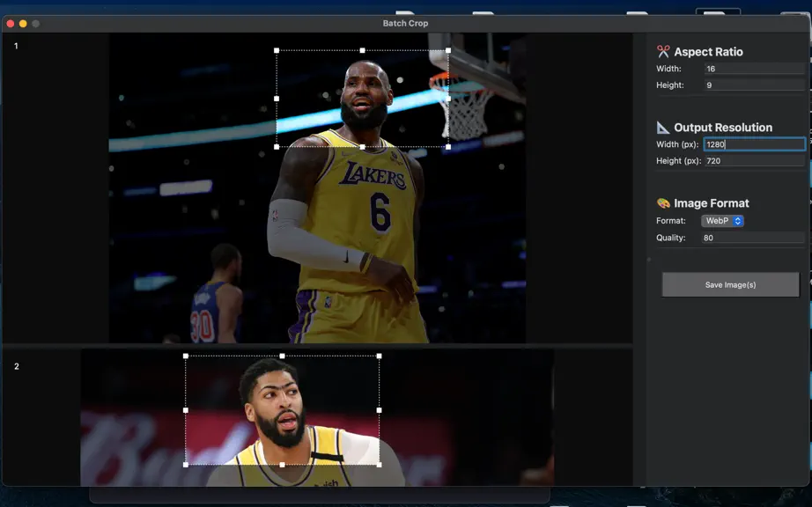The width and height of the screenshot is (812, 507).
Task: Click the Save Image(s) button
Action: [730, 284]
